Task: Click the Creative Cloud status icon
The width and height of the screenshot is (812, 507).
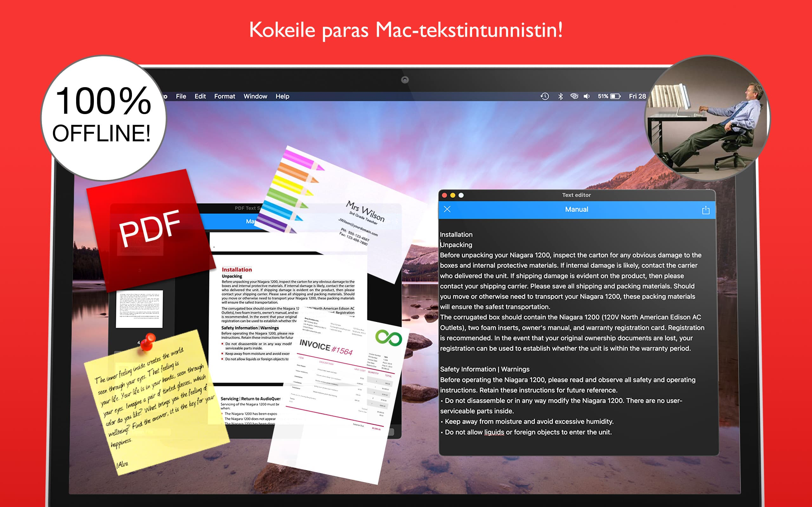Action: [574, 96]
